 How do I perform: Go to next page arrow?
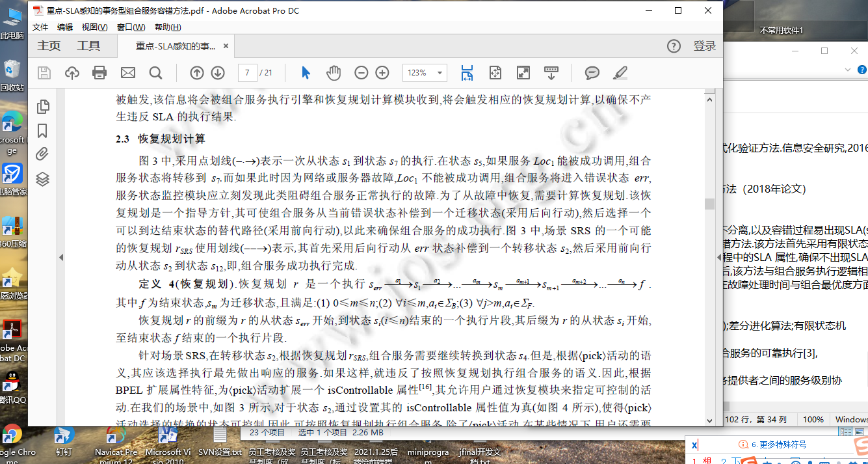pos(218,73)
